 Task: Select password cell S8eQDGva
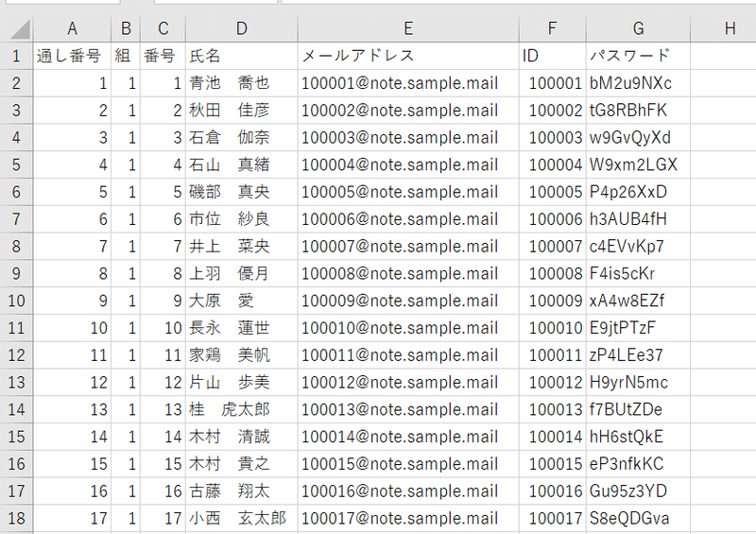(639, 519)
